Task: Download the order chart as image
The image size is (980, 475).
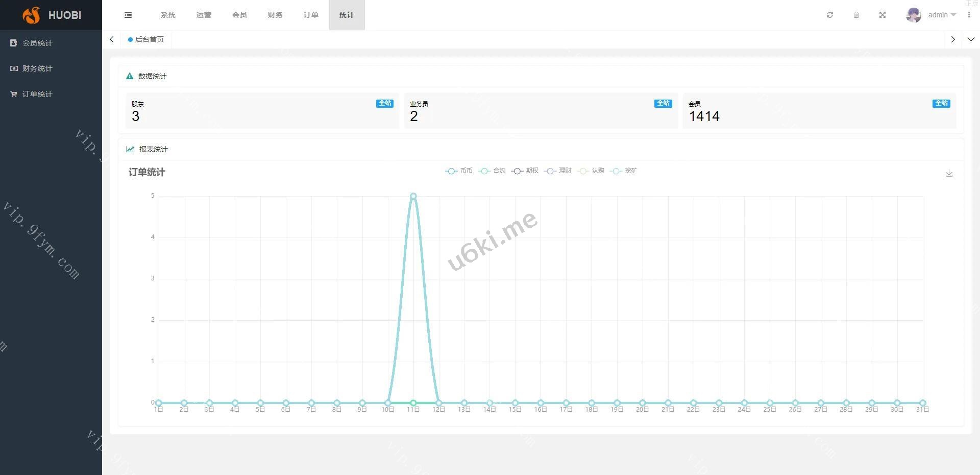Action: (x=949, y=174)
